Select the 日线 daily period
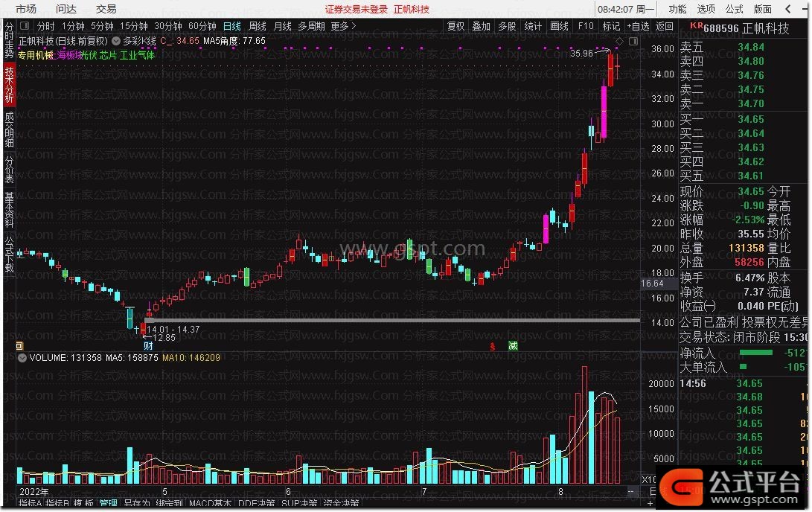This screenshot has width=812, height=512. tap(232, 26)
